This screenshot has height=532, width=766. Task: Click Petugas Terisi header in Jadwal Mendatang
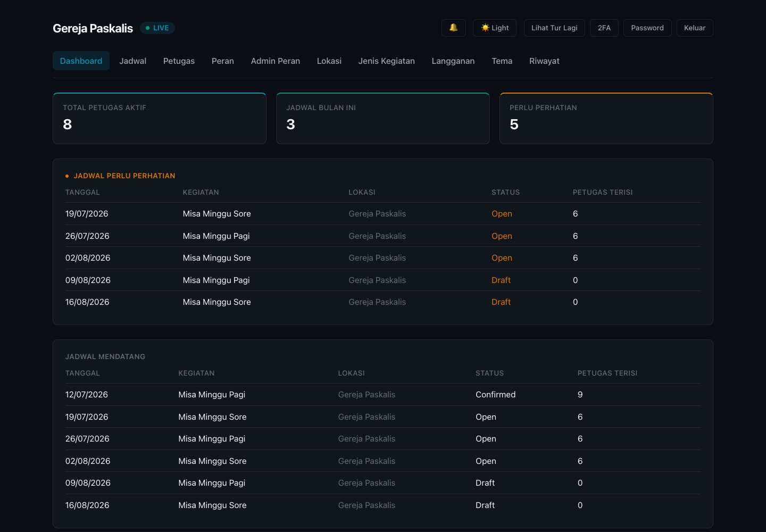[607, 373]
